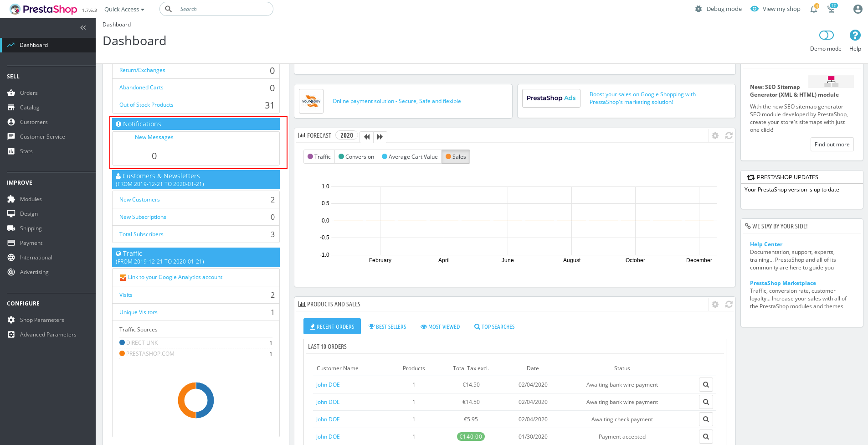The image size is (868, 445).
Task: Open PrestaShop Marketplace link
Action: click(x=783, y=283)
